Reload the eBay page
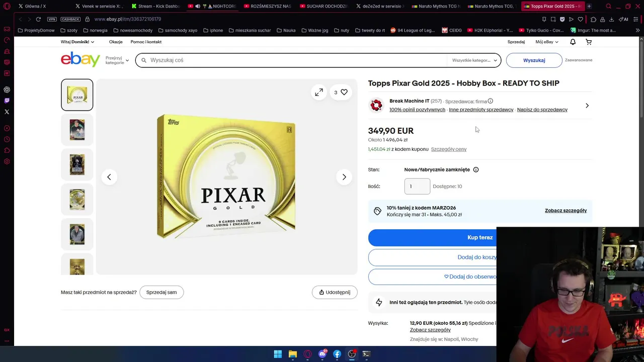Screen dimensions: 644x362 pyautogui.click(x=38, y=19)
